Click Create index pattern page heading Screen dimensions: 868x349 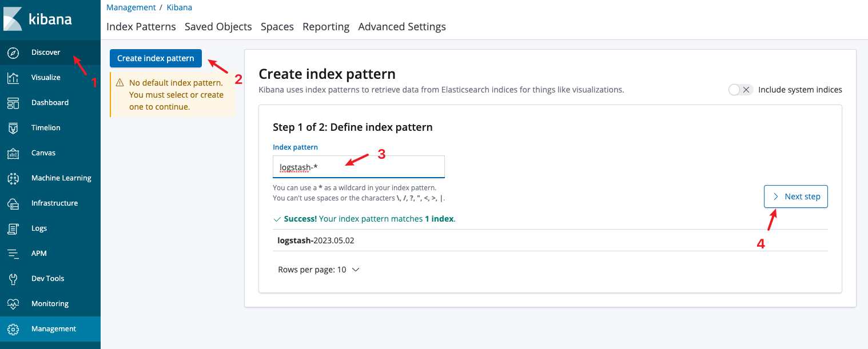coord(327,74)
